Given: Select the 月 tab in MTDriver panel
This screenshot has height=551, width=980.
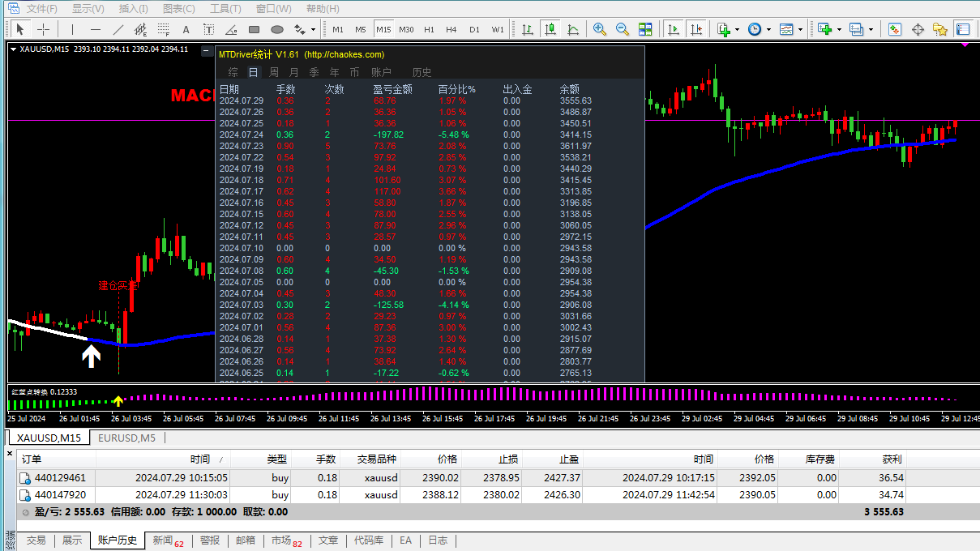Looking at the screenshot, I should pos(294,72).
